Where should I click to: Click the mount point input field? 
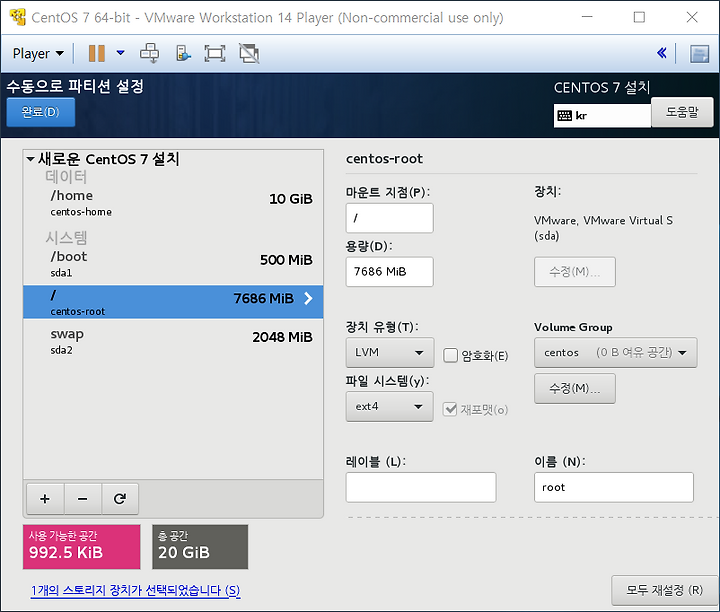point(389,218)
